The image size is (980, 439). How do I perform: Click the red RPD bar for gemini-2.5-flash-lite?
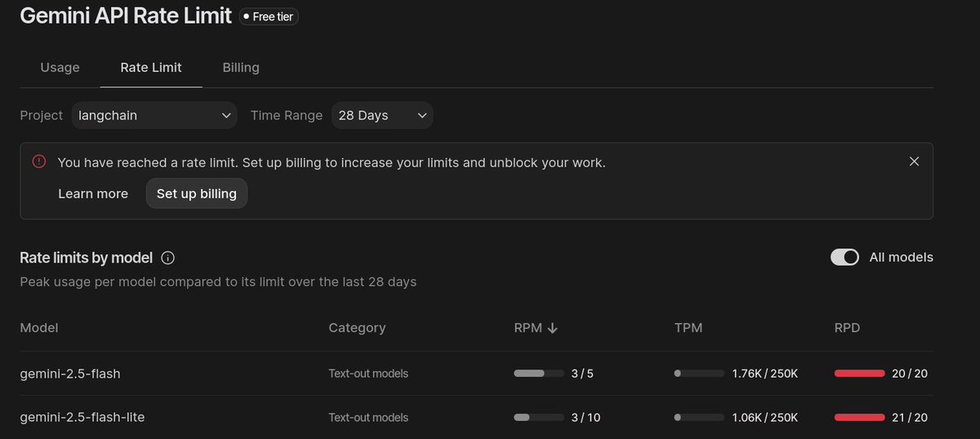859,417
